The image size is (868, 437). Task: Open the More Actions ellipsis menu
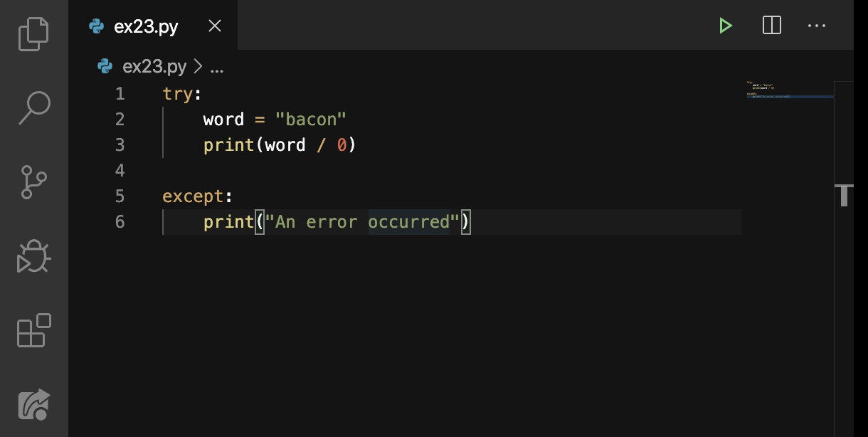pyautogui.click(x=817, y=26)
